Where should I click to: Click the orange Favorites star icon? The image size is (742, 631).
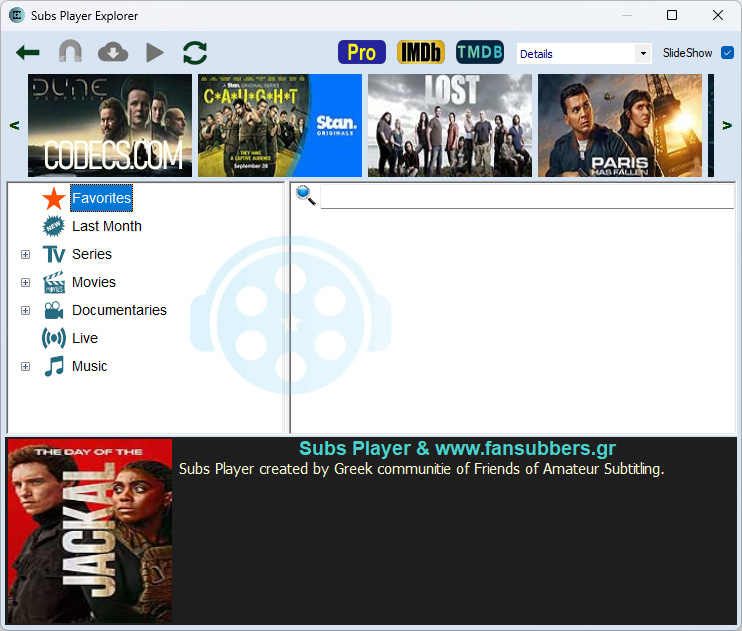pyautogui.click(x=54, y=198)
